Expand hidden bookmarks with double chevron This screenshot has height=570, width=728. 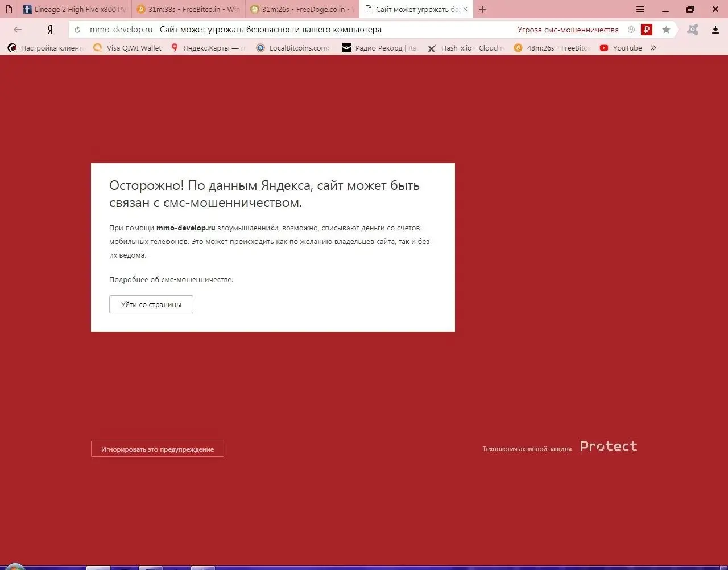pos(653,48)
